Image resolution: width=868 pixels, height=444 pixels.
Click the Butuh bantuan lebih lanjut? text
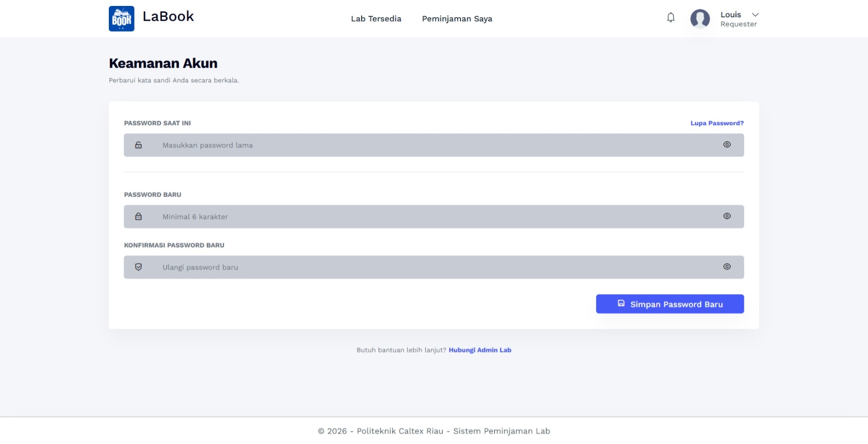401,350
